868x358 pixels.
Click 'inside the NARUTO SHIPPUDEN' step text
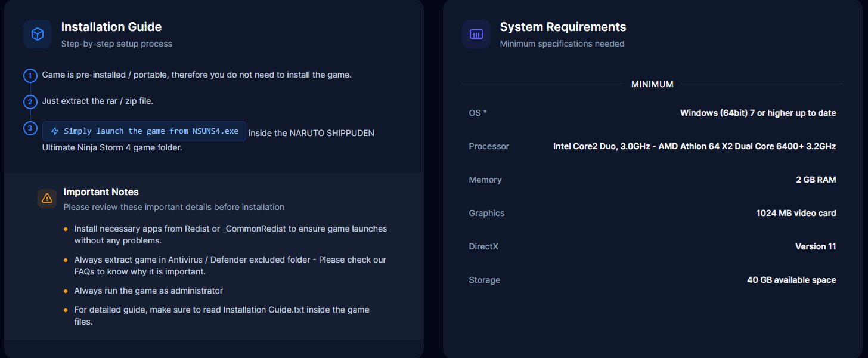311,133
